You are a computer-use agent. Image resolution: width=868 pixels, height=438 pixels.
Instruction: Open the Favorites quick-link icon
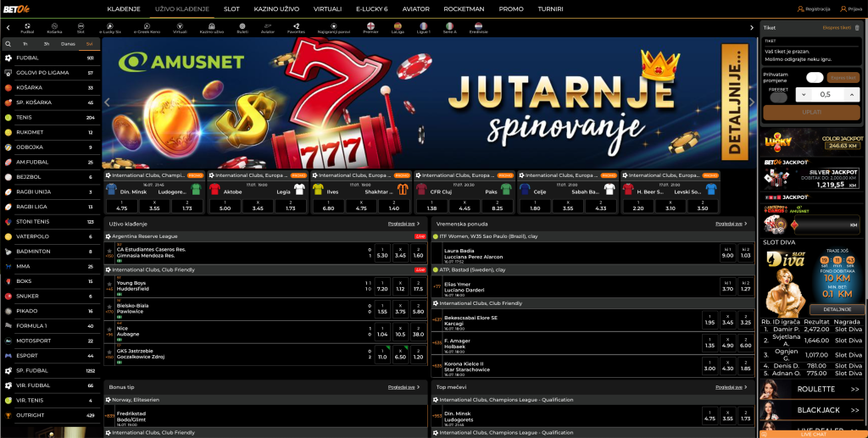point(296,25)
